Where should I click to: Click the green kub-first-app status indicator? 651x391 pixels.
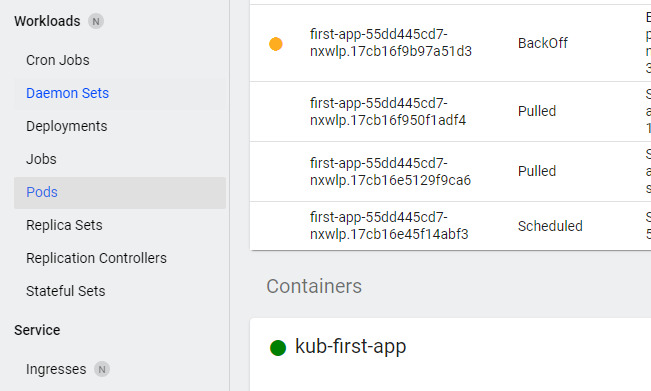[x=278, y=347]
